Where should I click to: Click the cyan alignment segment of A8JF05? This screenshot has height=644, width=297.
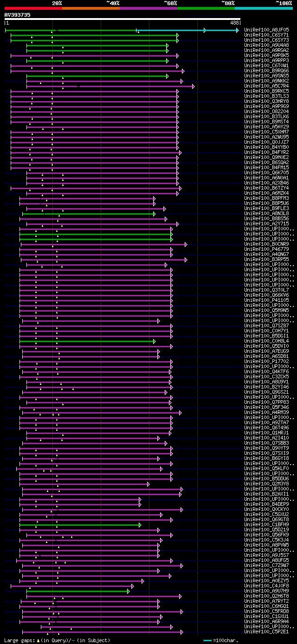point(187,30)
